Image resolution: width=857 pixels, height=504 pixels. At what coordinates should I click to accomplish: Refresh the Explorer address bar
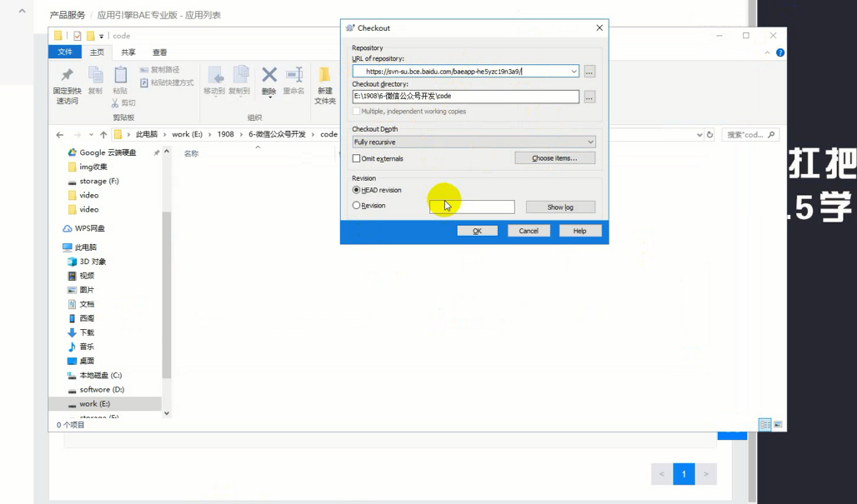[709, 134]
